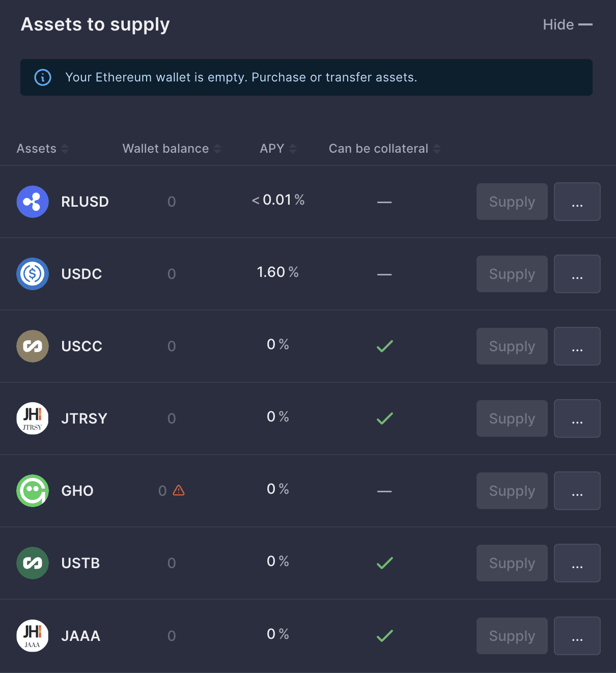Open the more options menu for GHO
This screenshot has height=673, width=616.
[x=577, y=491]
